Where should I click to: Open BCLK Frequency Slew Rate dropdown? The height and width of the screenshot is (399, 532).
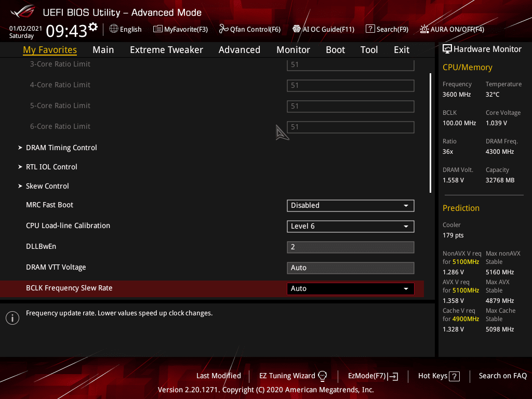coord(351,289)
